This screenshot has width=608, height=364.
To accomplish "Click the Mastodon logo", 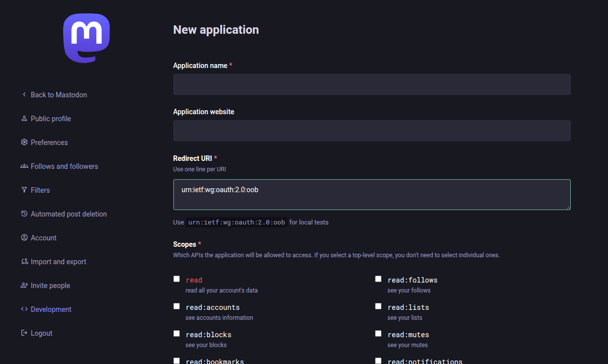I will pyautogui.click(x=86, y=38).
